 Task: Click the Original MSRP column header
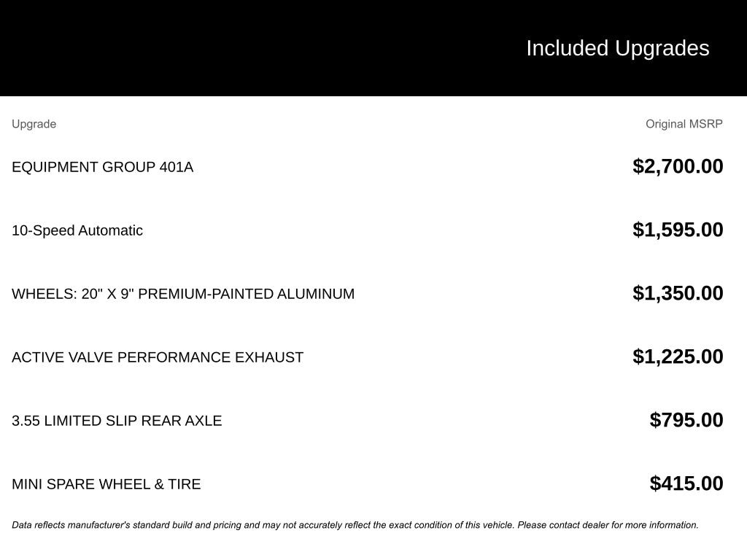point(684,124)
